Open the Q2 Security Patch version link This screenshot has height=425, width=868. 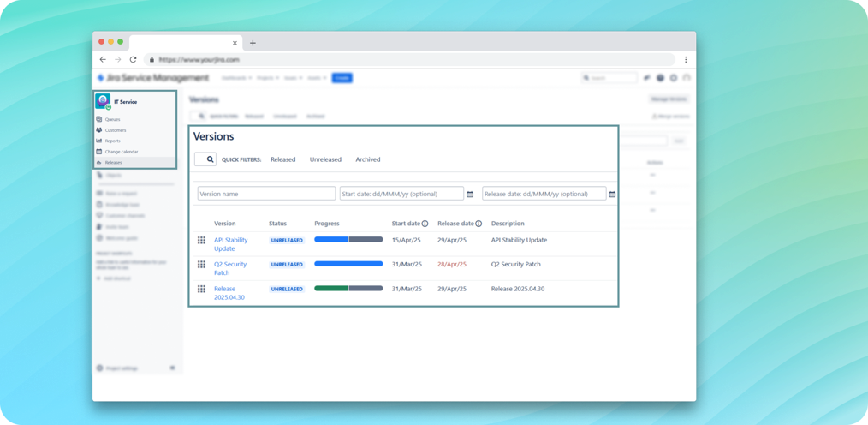[x=230, y=269]
